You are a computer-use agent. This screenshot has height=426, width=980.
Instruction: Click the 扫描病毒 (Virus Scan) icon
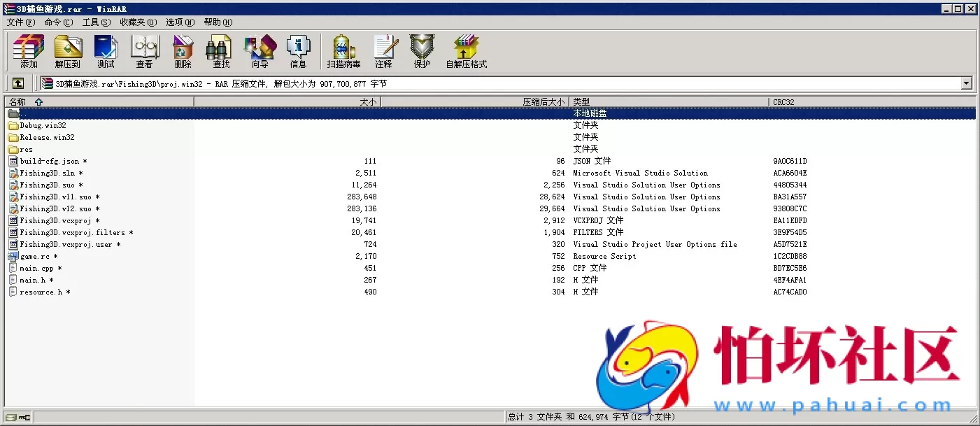[x=342, y=50]
